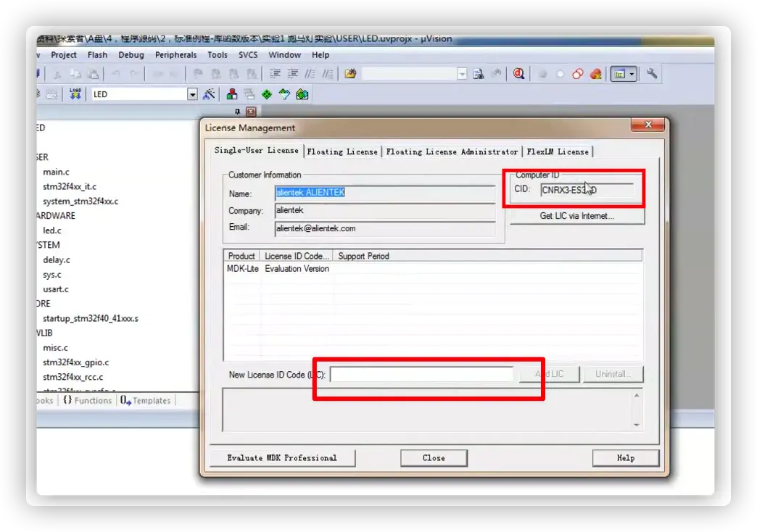This screenshot has height=532, width=757.
Task: Click the Email input field
Action: coord(385,228)
